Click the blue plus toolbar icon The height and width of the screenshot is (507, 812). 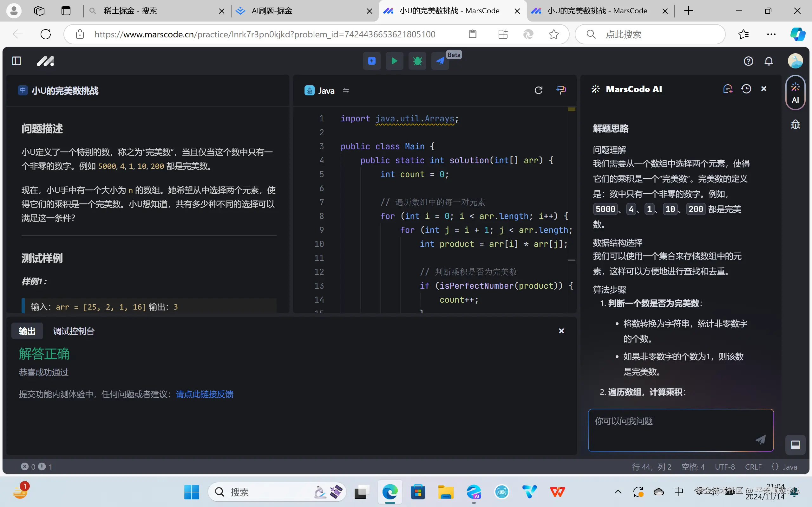371,61
